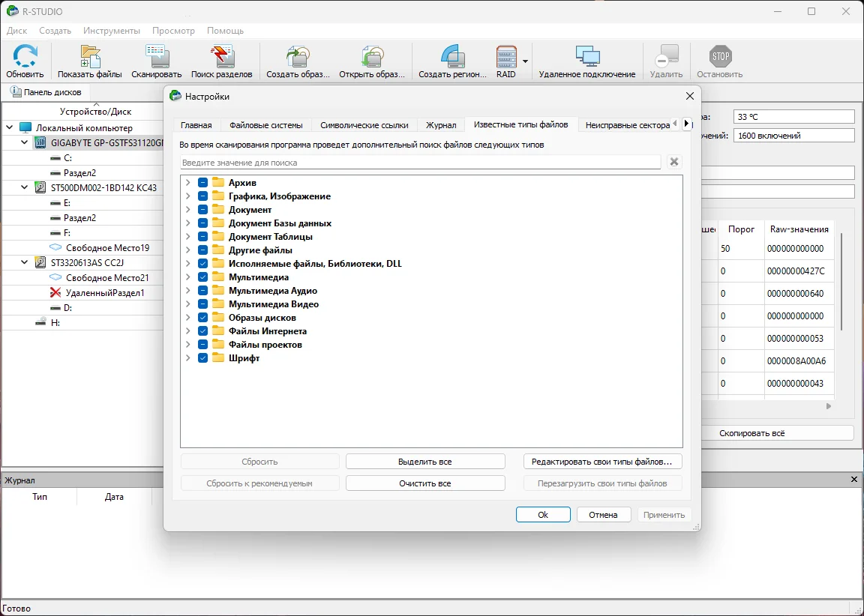Click the Сканировать toolbar icon
Image resolution: width=864 pixels, height=616 pixels.
click(x=156, y=58)
